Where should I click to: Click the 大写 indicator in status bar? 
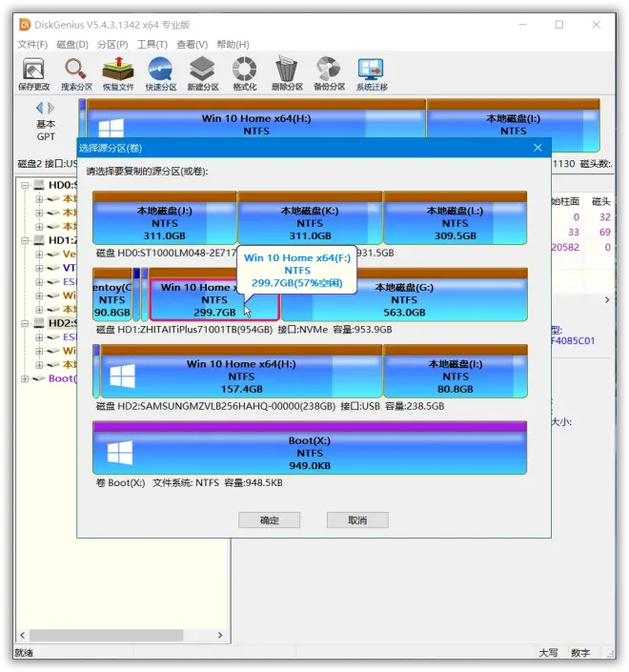[548, 653]
